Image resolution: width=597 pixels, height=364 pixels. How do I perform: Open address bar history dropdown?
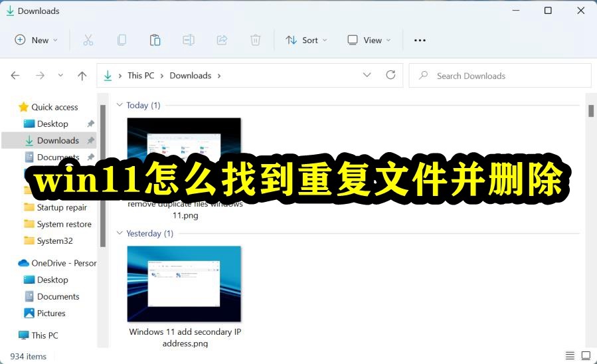[x=367, y=75]
